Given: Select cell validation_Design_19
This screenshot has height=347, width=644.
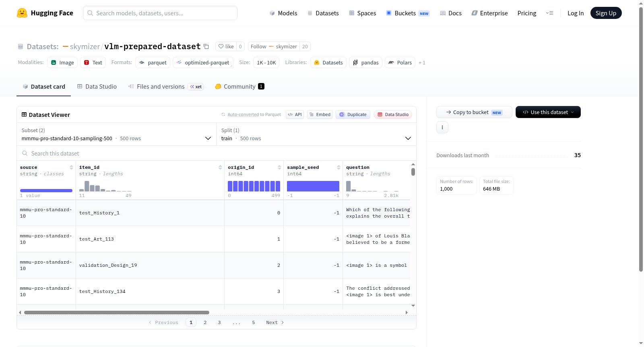Looking at the screenshot, I should pyautogui.click(x=150, y=265).
